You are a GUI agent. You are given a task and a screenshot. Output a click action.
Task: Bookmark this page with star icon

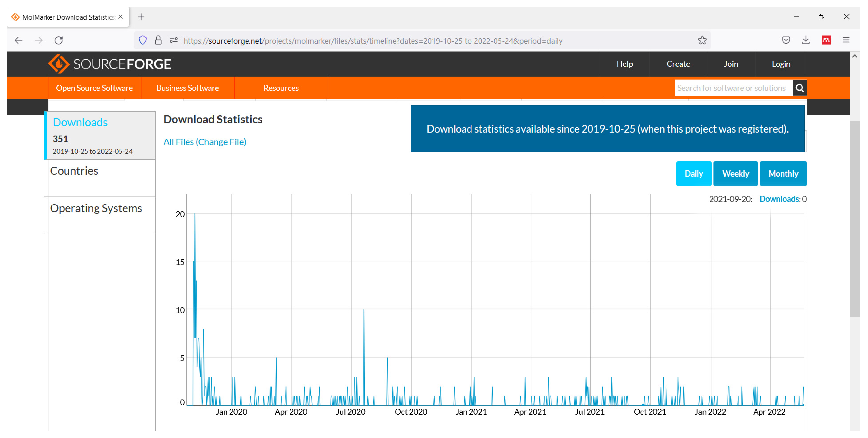702,41
